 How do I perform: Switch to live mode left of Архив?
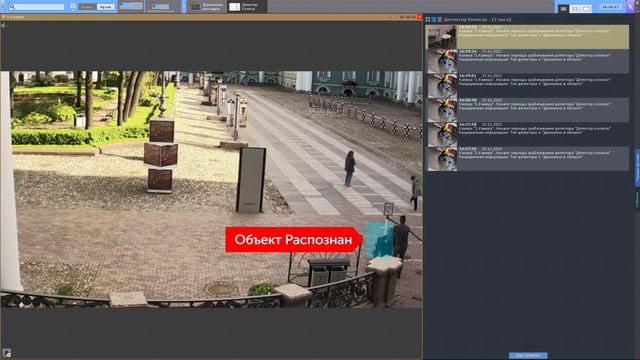pos(87,7)
